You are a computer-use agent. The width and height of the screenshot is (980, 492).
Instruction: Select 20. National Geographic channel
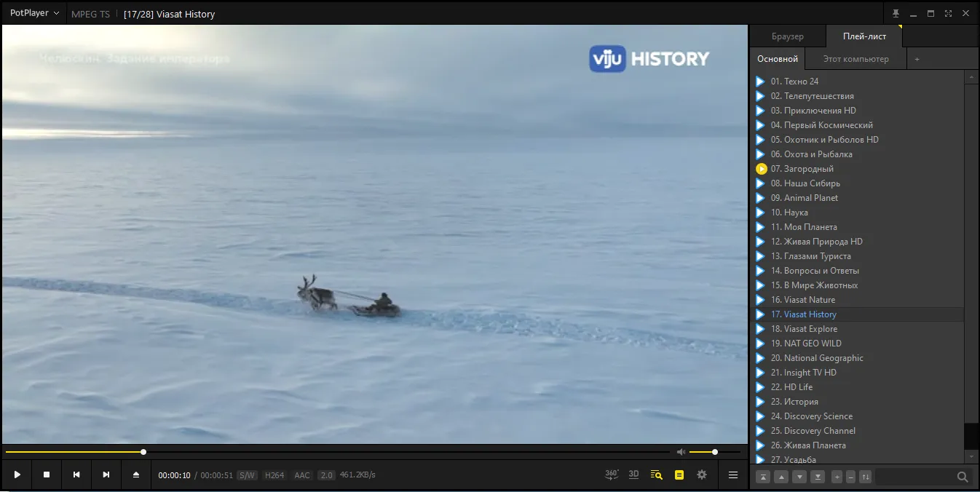coord(857,358)
